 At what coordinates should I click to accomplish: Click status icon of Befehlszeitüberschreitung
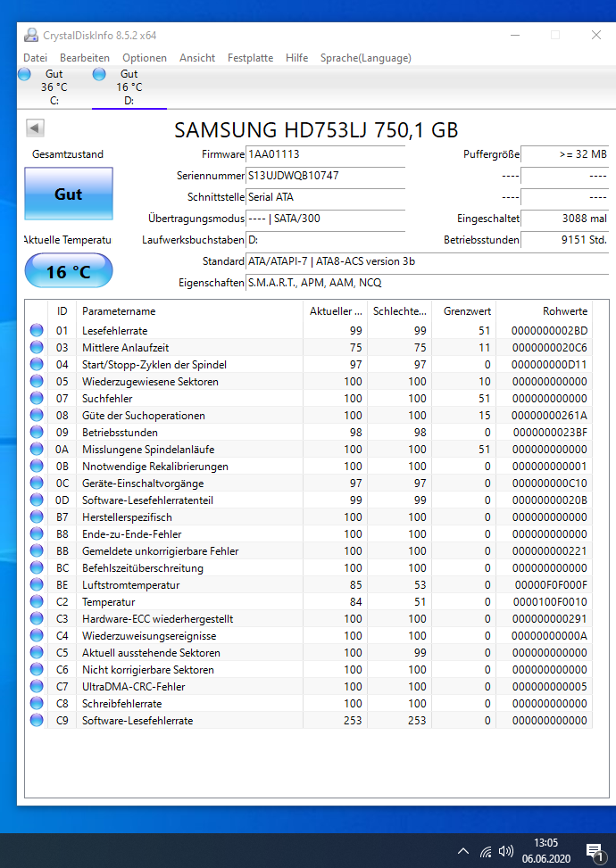37,567
